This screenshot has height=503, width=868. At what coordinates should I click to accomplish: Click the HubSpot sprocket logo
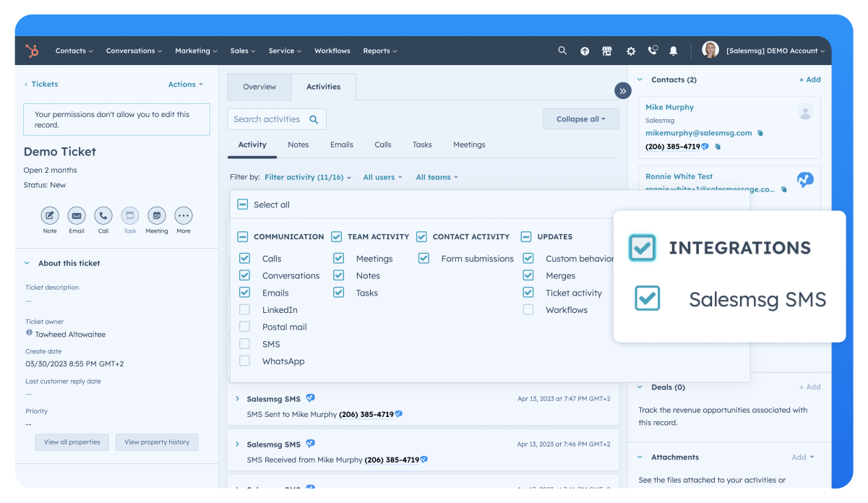tap(33, 51)
